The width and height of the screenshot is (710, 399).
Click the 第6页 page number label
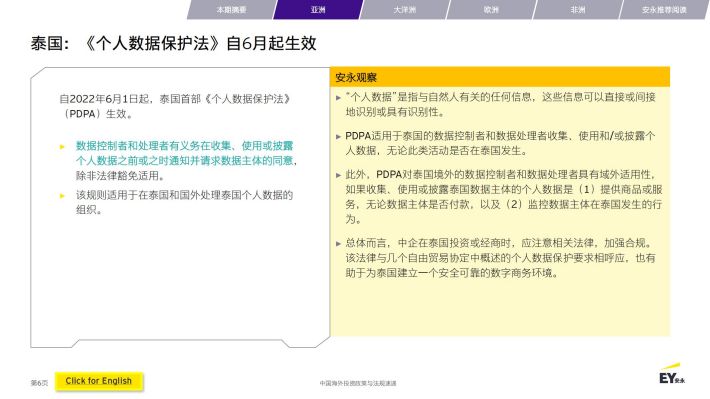39,383
